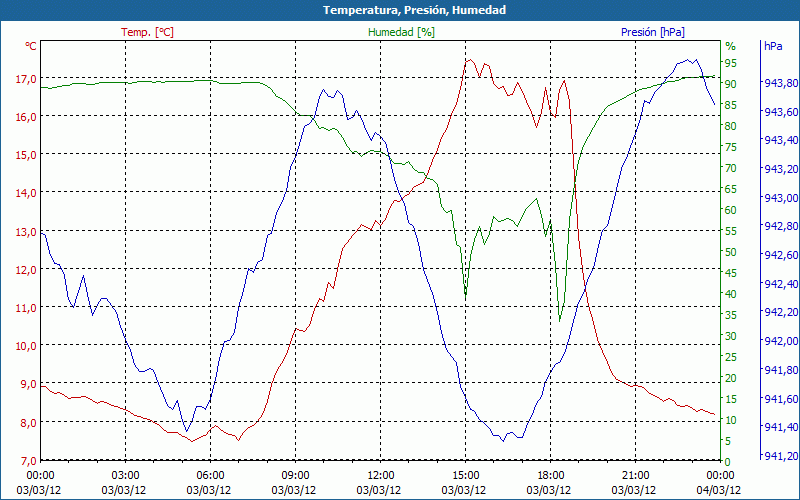Click the 03:00 time axis label
The height and width of the screenshot is (500, 800).
pos(125,475)
